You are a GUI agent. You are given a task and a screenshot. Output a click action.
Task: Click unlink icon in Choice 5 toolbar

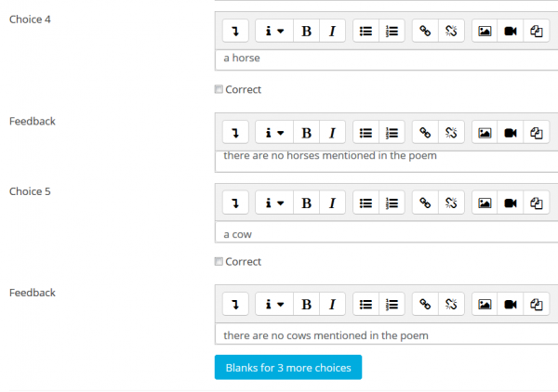point(451,203)
